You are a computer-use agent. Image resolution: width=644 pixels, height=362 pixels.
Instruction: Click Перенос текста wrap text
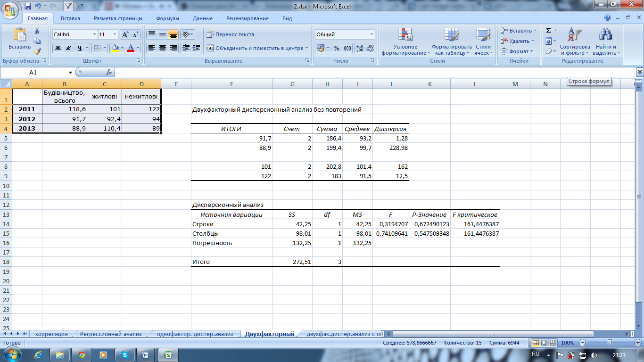pyautogui.click(x=231, y=34)
